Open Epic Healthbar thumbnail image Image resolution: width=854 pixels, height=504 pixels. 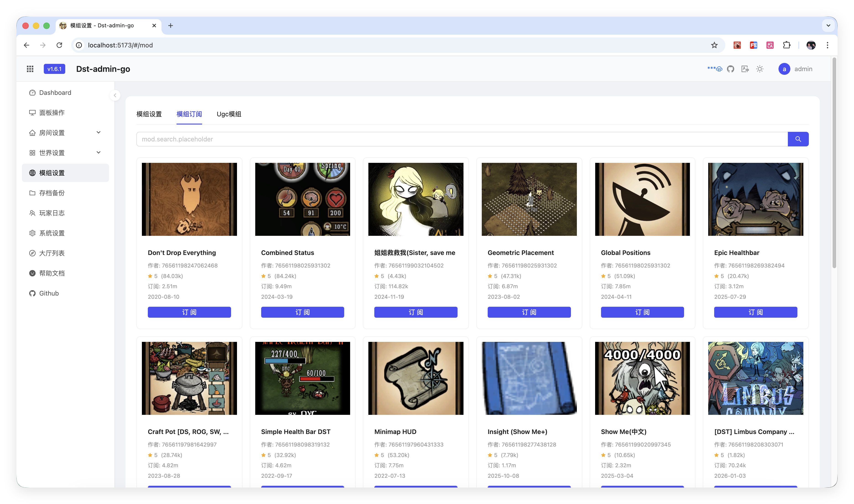tap(756, 199)
